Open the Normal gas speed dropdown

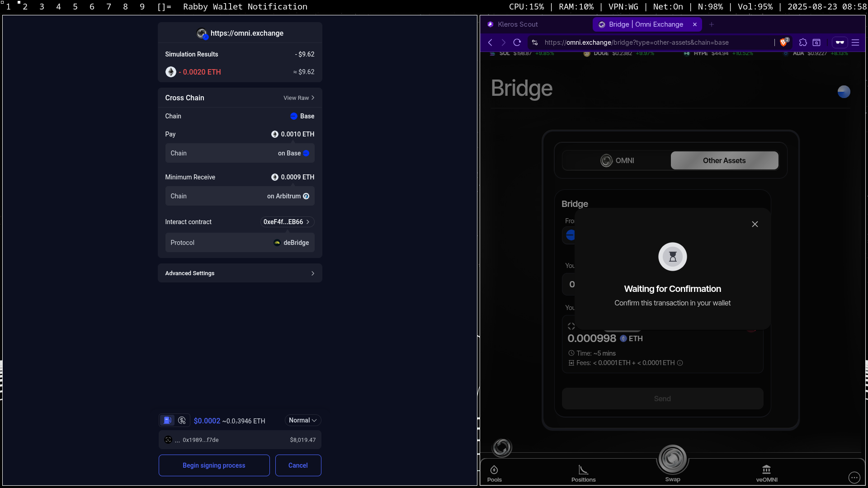tap(303, 420)
